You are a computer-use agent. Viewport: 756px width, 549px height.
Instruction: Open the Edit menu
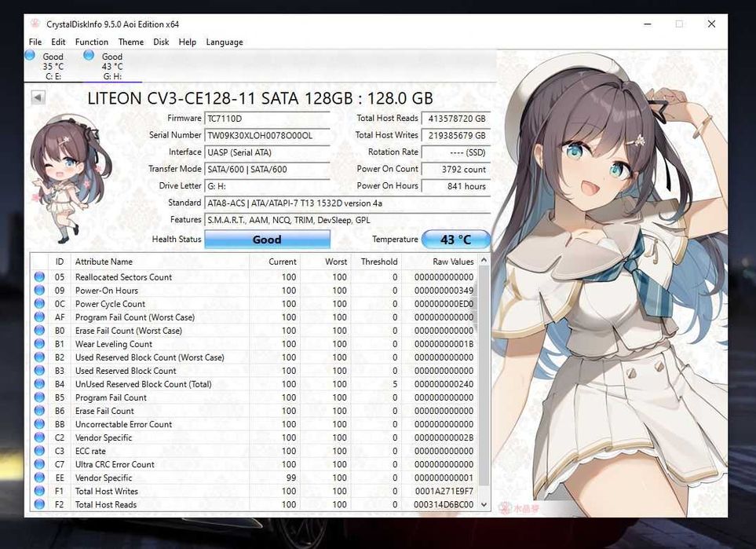pos(58,42)
